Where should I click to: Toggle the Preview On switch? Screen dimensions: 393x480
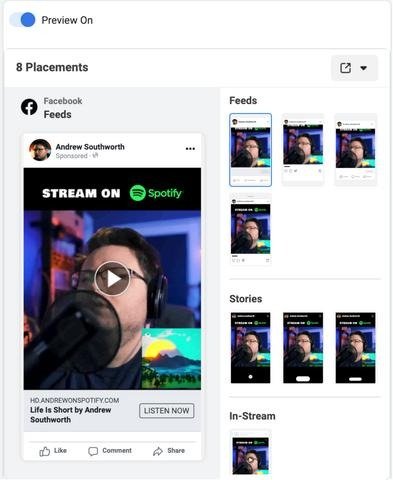point(22,20)
